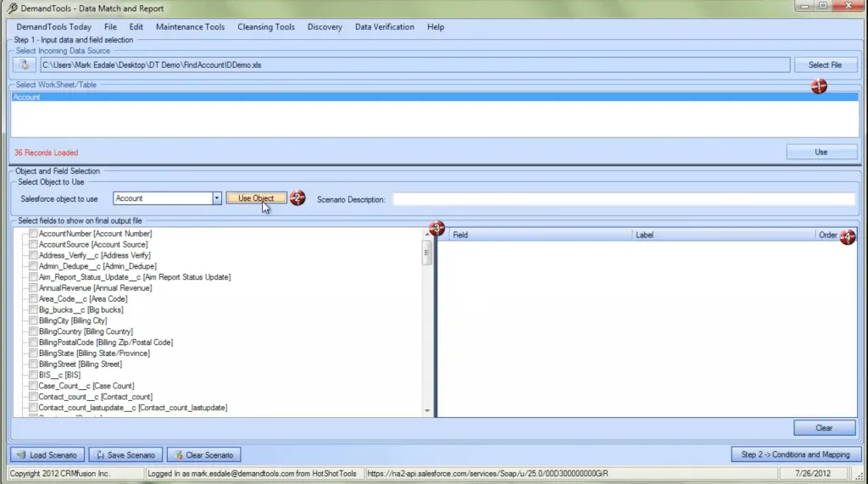868x484 pixels.
Task: Check the BillingCity checkbox
Action: [33, 320]
